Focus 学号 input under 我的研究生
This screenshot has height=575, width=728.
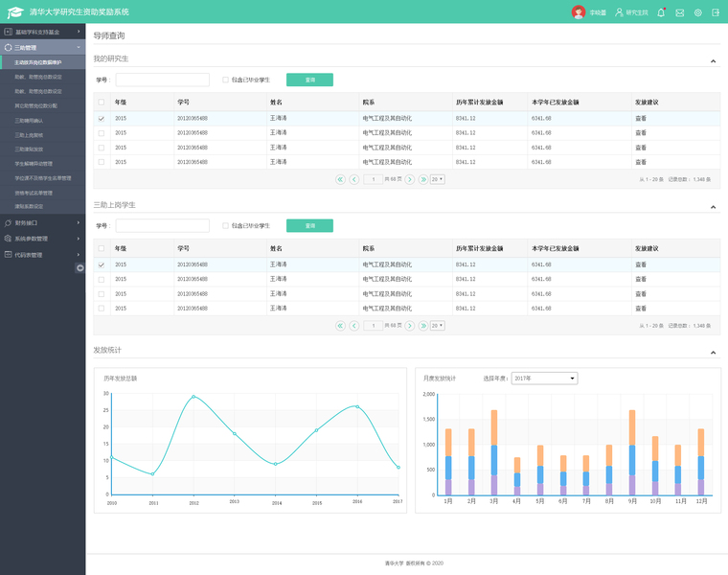tap(163, 80)
